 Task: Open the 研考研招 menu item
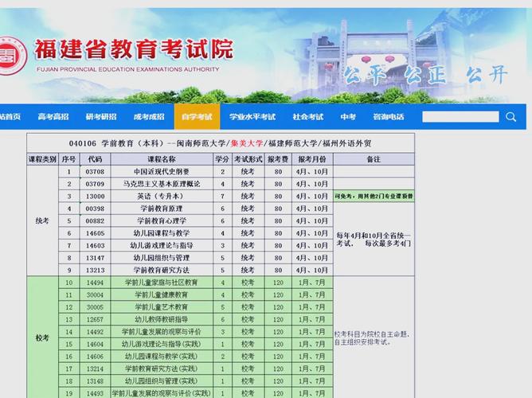101,117
